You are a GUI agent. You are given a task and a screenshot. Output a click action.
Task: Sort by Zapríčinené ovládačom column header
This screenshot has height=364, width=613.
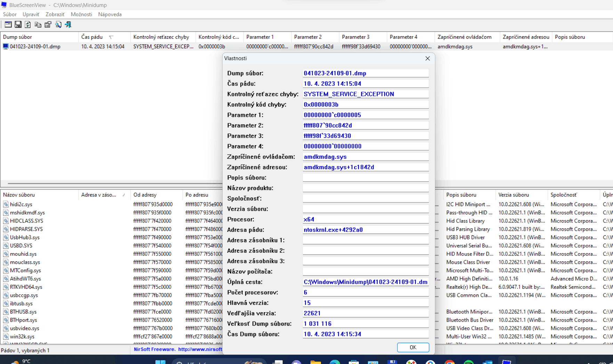coord(467,37)
